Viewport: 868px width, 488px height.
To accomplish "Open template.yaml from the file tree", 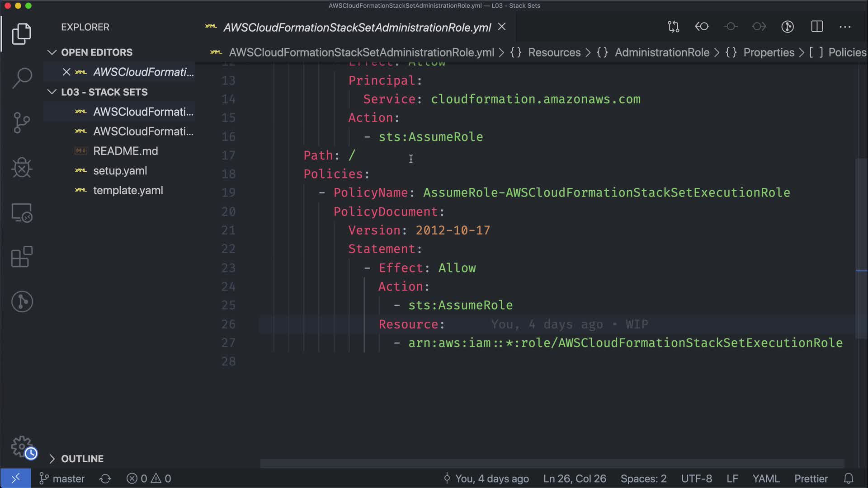I will pyautogui.click(x=128, y=190).
